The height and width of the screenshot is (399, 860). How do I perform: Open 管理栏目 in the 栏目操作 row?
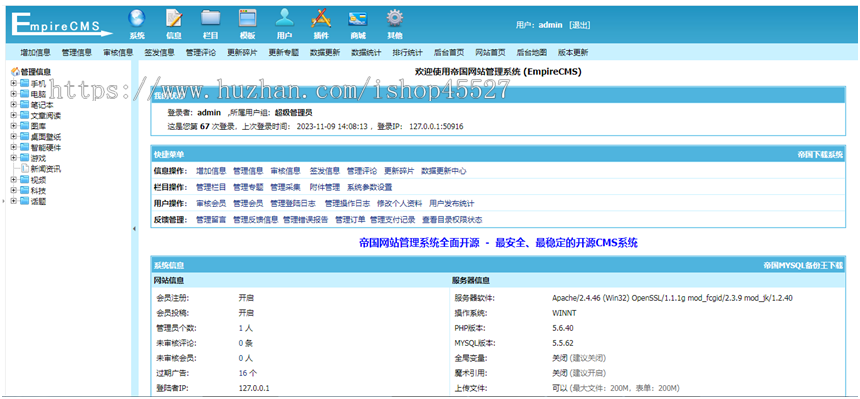(211, 187)
